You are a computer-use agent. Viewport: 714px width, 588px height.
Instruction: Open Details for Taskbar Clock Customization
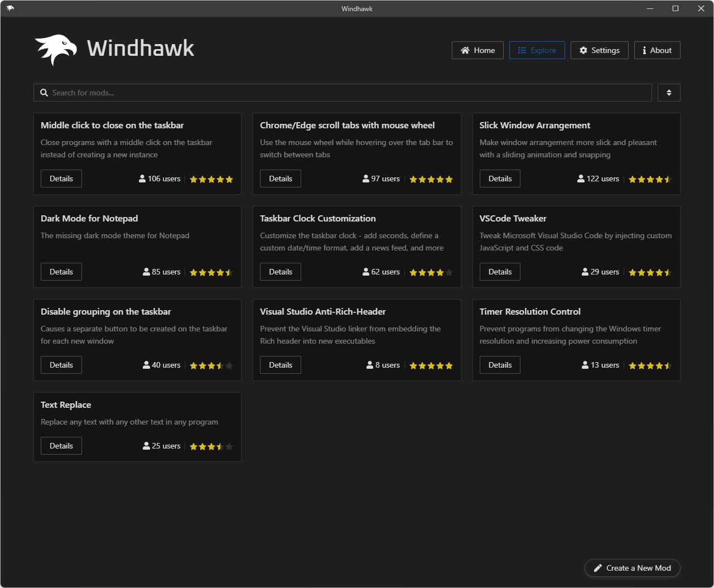click(x=281, y=272)
